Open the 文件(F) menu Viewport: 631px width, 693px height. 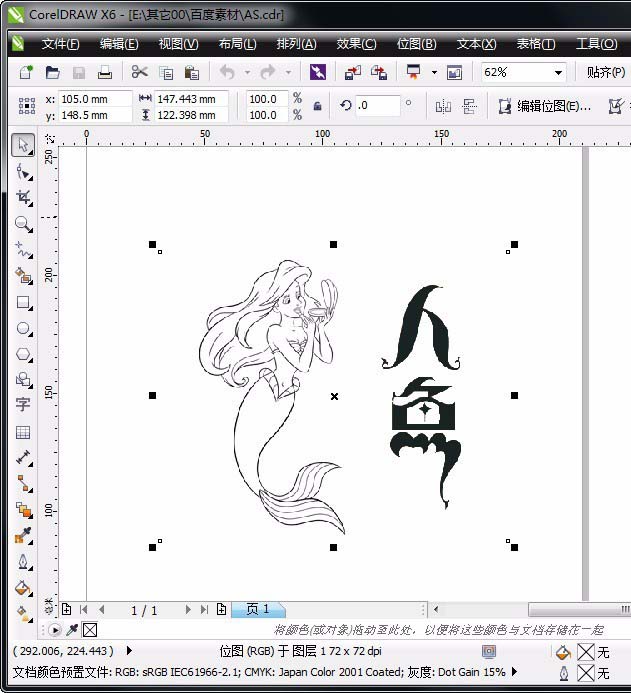61,44
